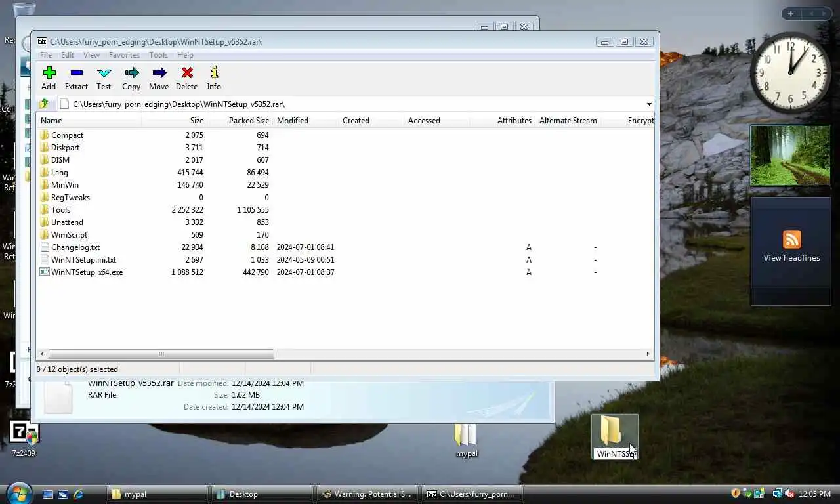840x504 pixels.
Task: Click the horizontal scrollbar right arrow
Action: (x=648, y=354)
